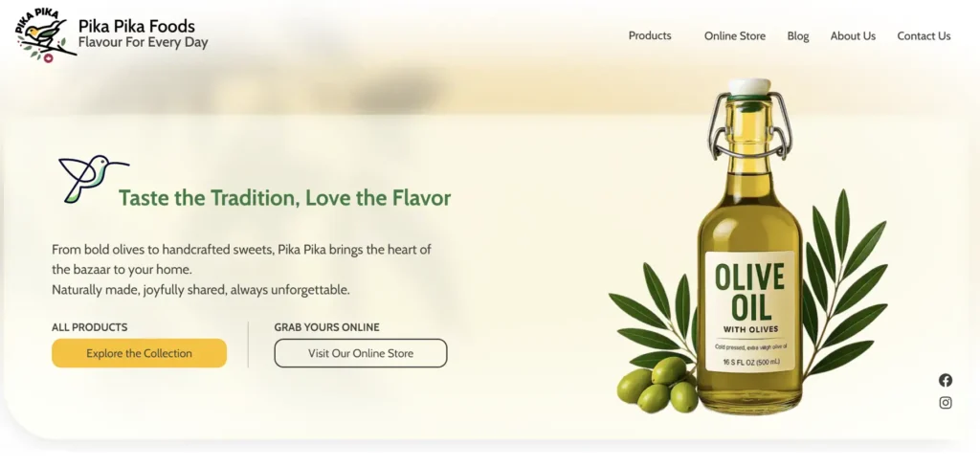The image size is (980, 467).
Task: Go to the Online Store menu item
Action: click(735, 36)
